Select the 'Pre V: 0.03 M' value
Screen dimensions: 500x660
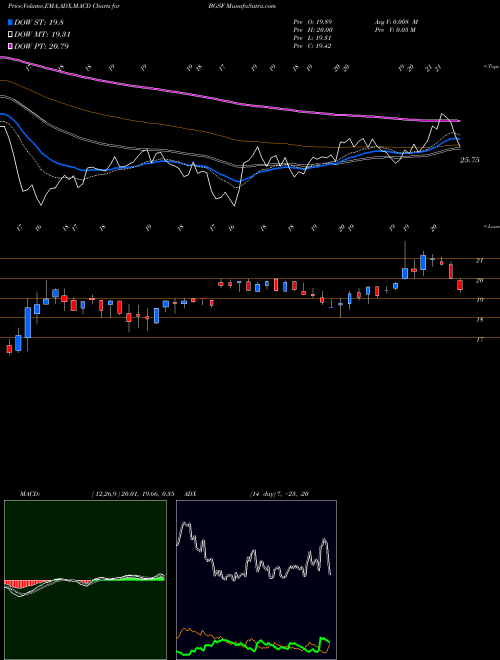pos(395,30)
